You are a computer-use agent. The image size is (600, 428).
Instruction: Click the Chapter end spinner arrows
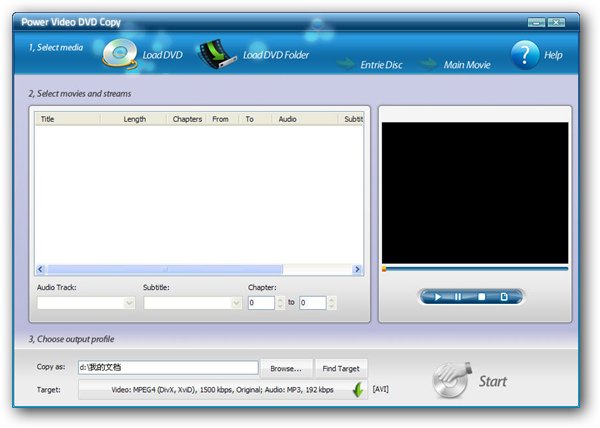pos(332,303)
